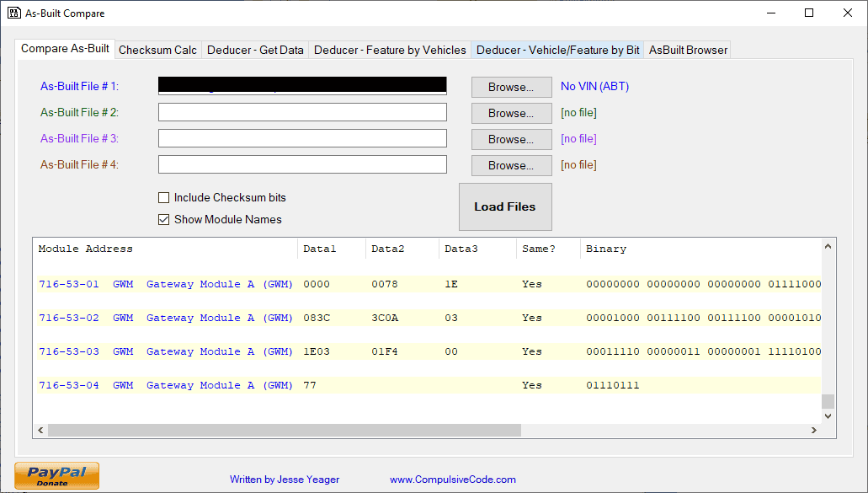Click list's vertical scrollbar up arrow

point(828,247)
